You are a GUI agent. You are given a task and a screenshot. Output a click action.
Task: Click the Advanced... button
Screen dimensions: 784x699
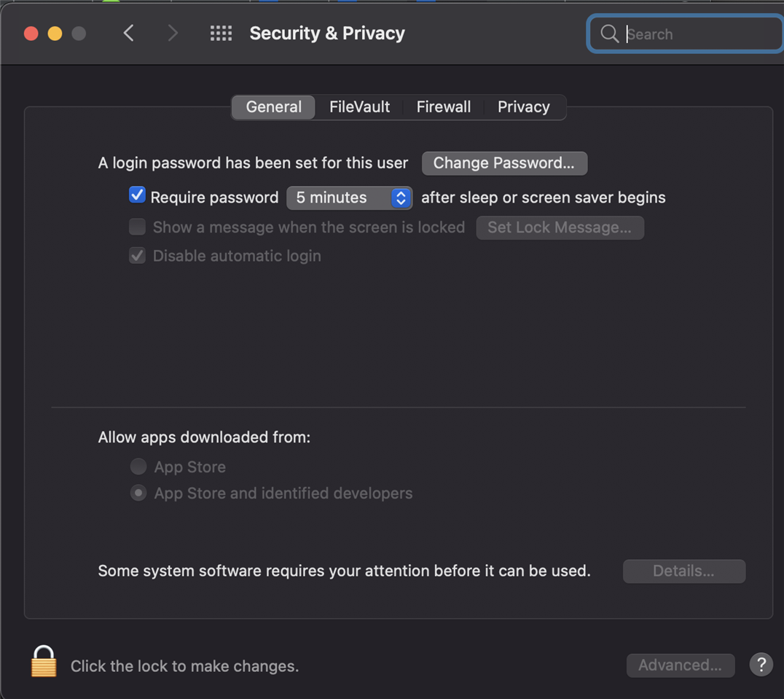point(681,665)
